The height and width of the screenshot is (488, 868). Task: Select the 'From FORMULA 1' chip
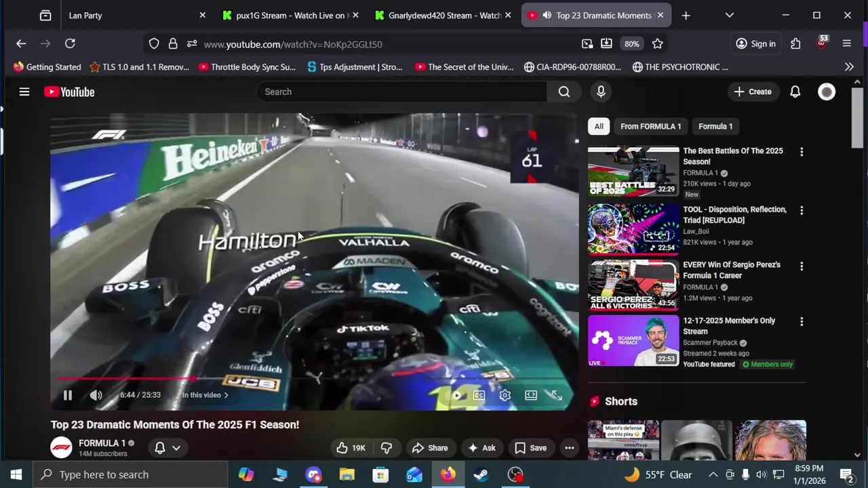[651, 126]
